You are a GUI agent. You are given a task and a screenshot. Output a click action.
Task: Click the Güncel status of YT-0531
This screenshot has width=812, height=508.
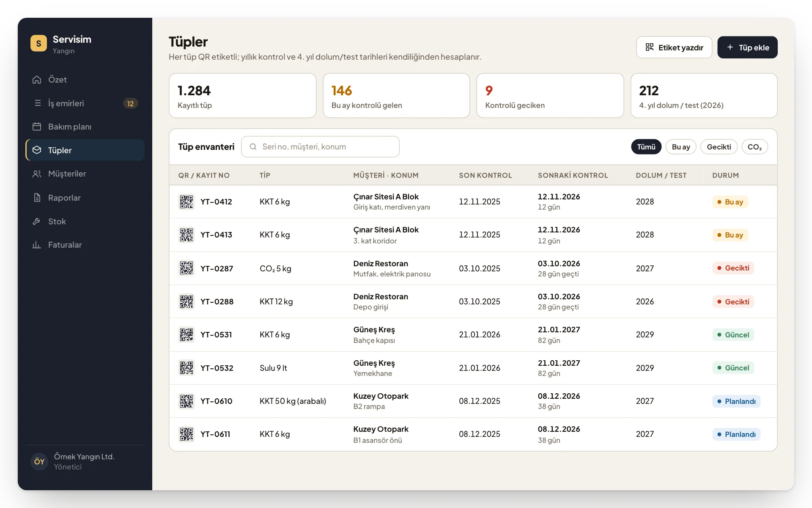(x=733, y=335)
